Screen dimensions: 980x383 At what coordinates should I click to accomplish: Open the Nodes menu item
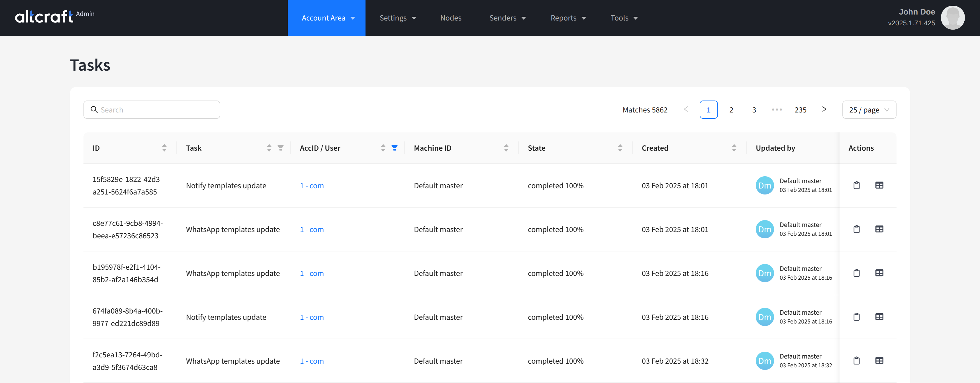pos(450,18)
